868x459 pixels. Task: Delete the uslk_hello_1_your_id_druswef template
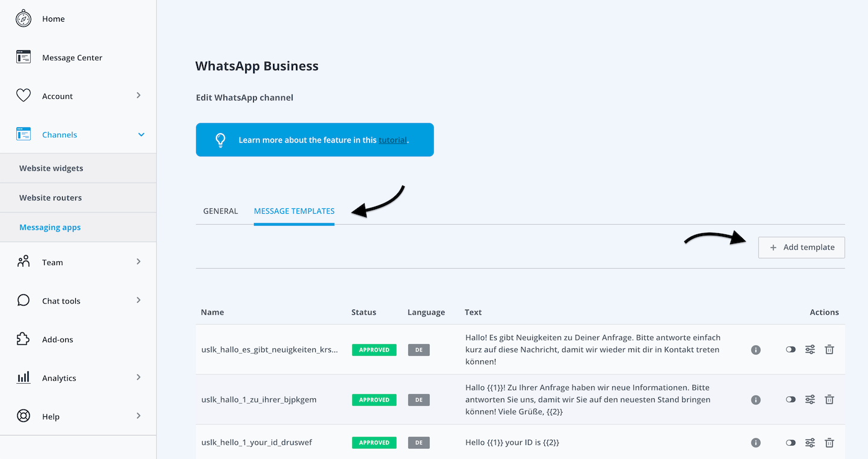[x=829, y=442]
